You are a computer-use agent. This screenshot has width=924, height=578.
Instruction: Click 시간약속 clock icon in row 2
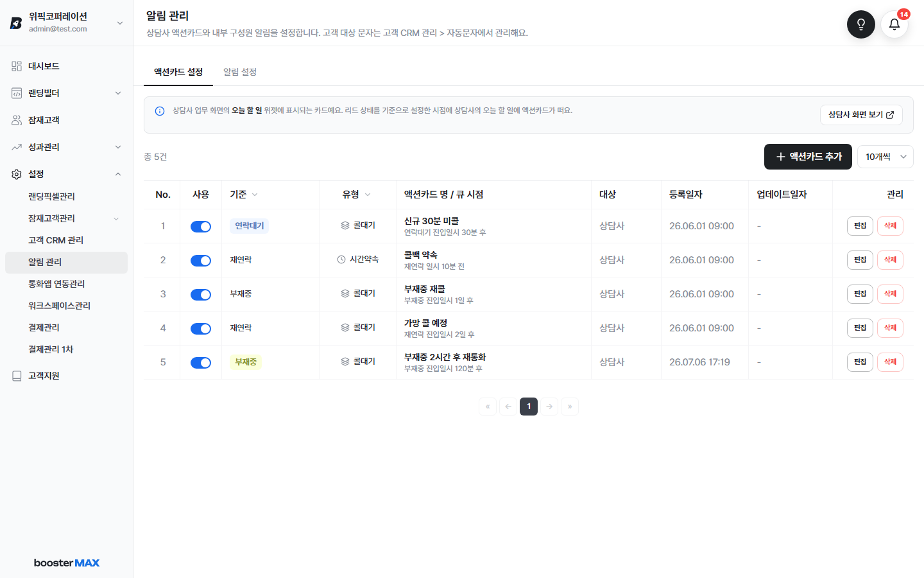[x=341, y=259]
